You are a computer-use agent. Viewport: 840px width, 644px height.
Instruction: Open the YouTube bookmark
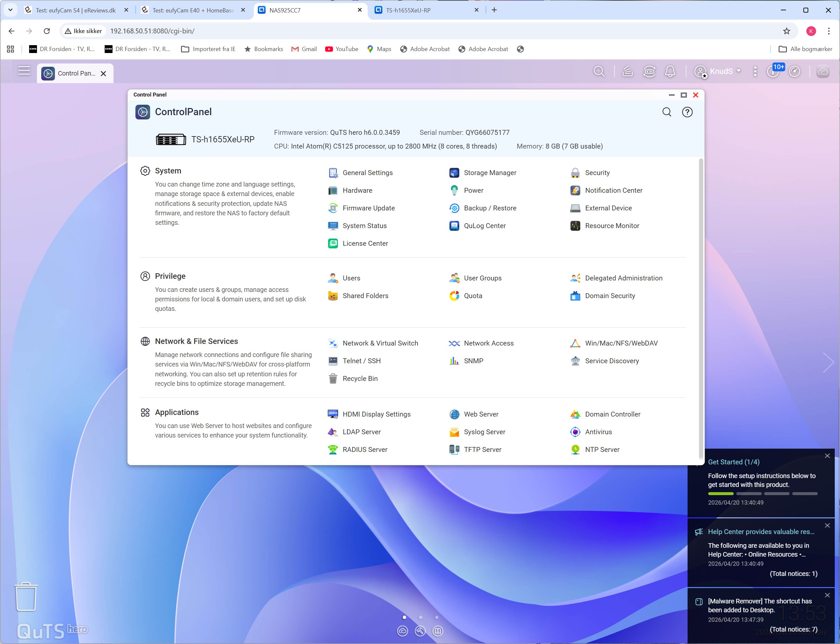coord(342,49)
